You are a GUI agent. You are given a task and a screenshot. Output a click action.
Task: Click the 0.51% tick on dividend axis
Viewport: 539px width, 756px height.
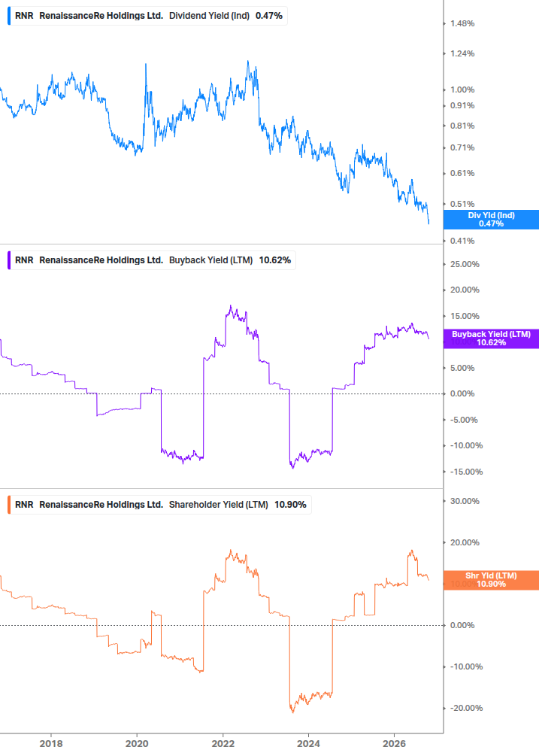click(x=462, y=204)
